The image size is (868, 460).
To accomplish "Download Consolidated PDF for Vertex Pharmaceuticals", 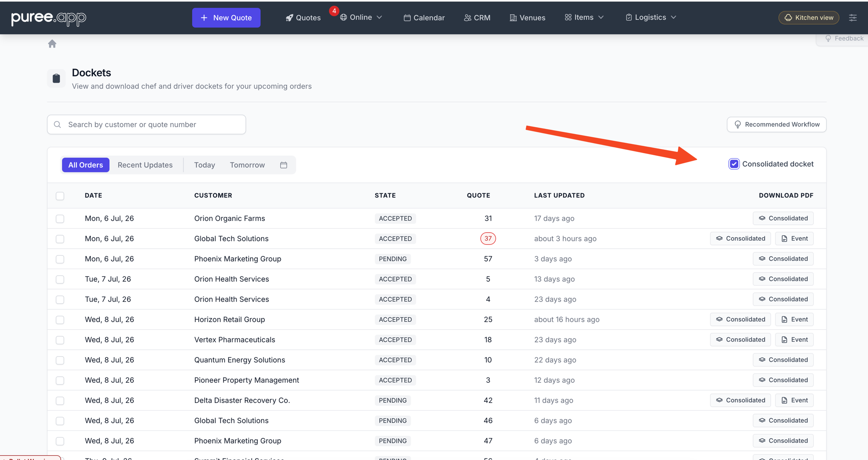I will (740, 340).
